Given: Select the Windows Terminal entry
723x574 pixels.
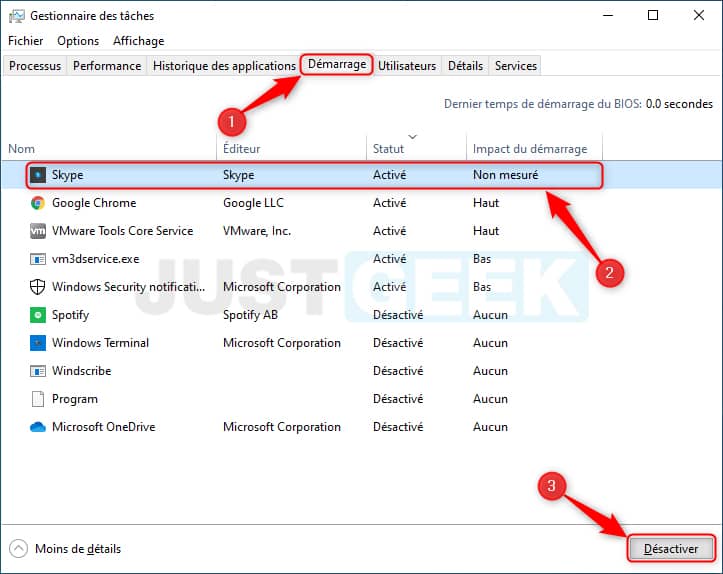Looking at the screenshot, I should pyautogui.click(x=101, y=343).
